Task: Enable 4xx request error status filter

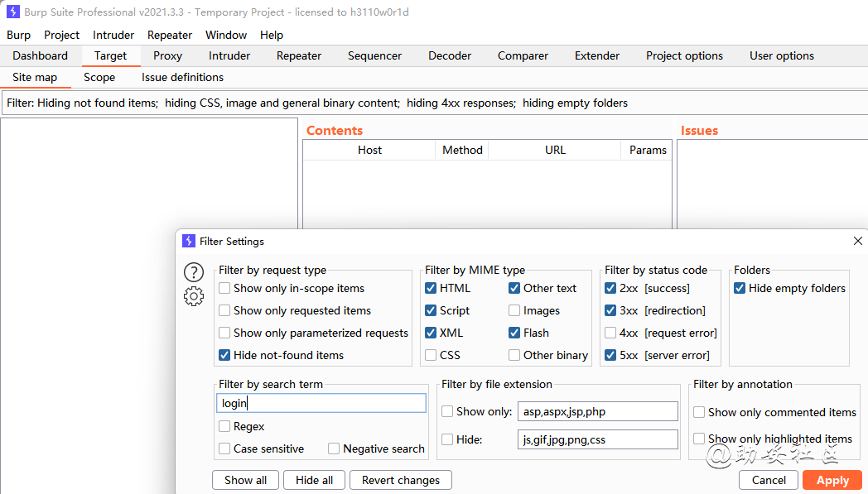Action: click(610, 333)
